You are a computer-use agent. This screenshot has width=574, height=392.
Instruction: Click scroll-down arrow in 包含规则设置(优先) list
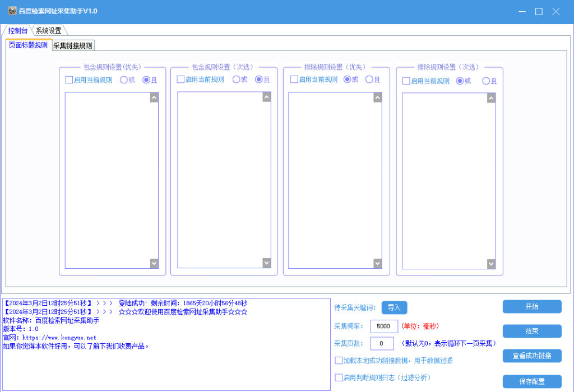click(154, 263)
